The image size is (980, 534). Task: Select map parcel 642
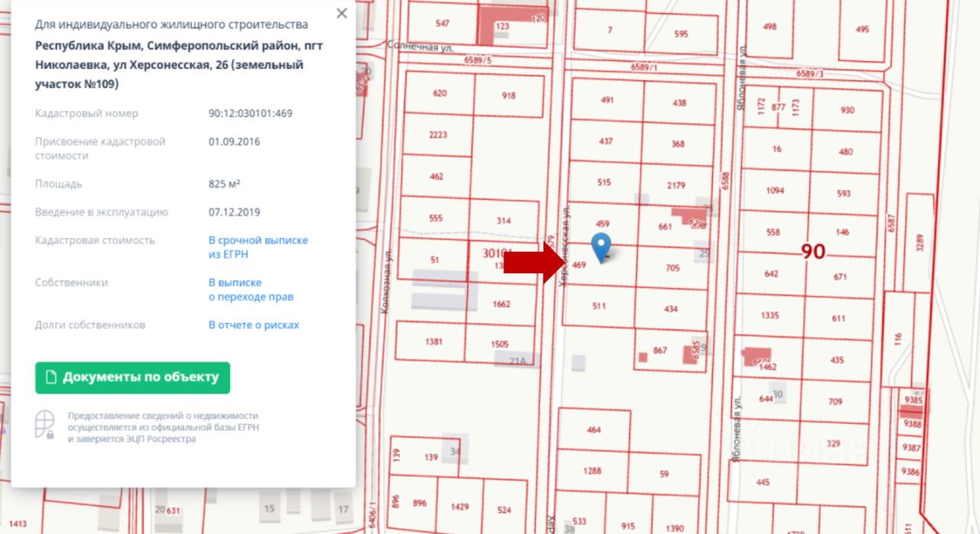tap(771, 274)
